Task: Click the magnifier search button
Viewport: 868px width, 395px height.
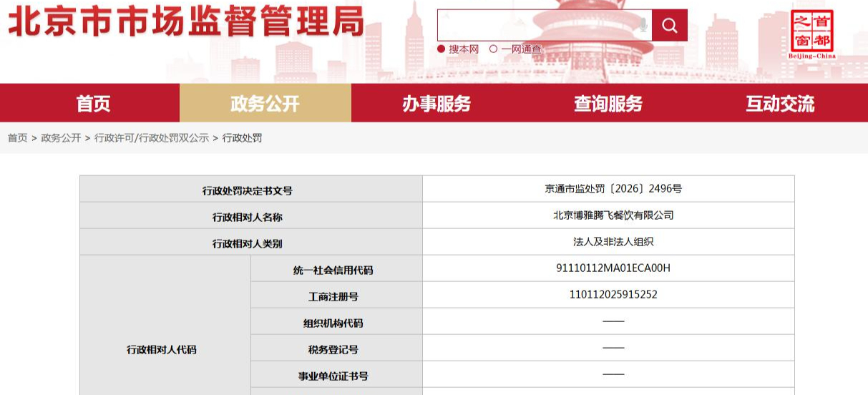Action: (670, 26)
